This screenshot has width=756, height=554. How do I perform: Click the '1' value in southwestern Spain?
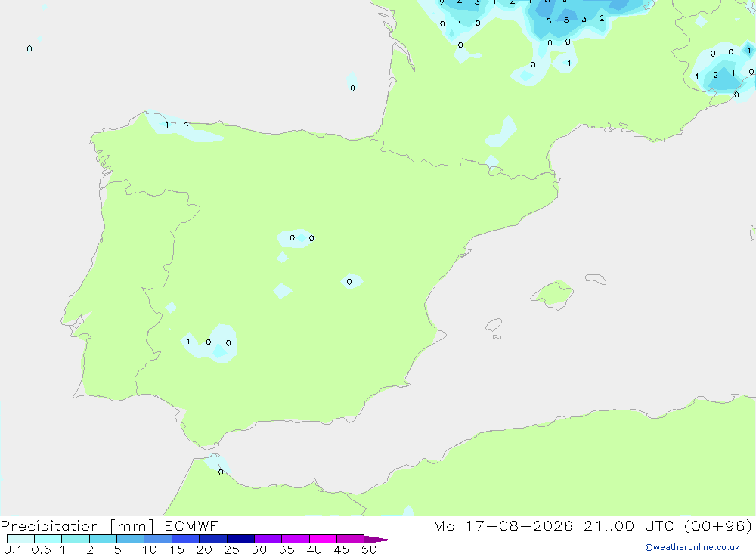(x=188, y=342)
